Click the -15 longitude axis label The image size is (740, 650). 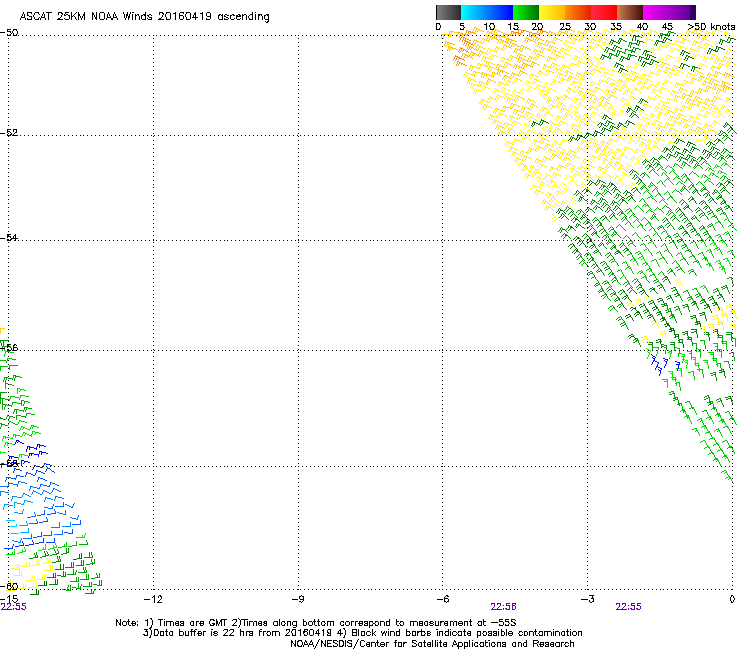(x=9, y=599)
